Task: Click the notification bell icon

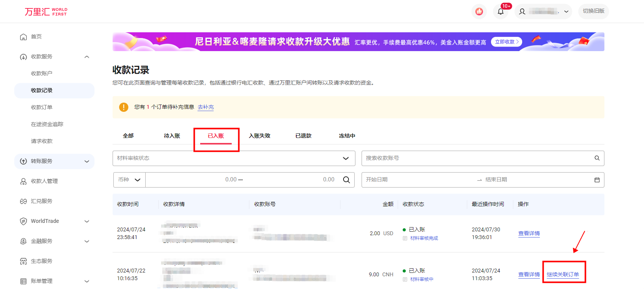Action: [x=500, y=12]
